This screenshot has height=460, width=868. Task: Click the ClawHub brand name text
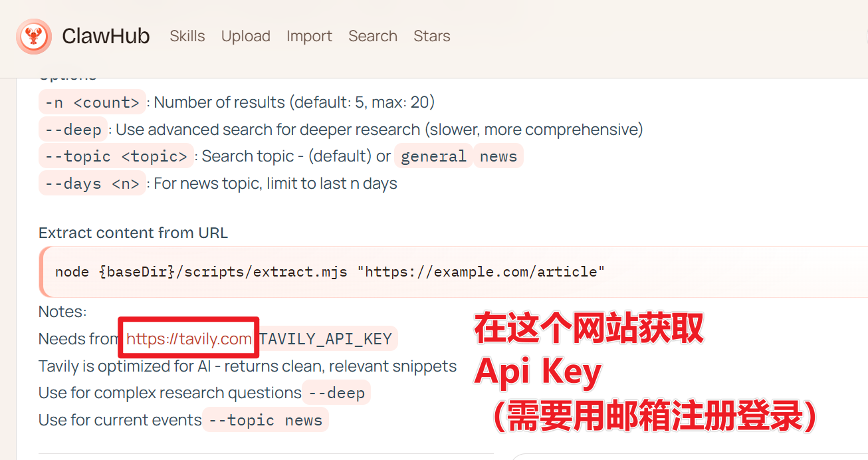(106, 36)
